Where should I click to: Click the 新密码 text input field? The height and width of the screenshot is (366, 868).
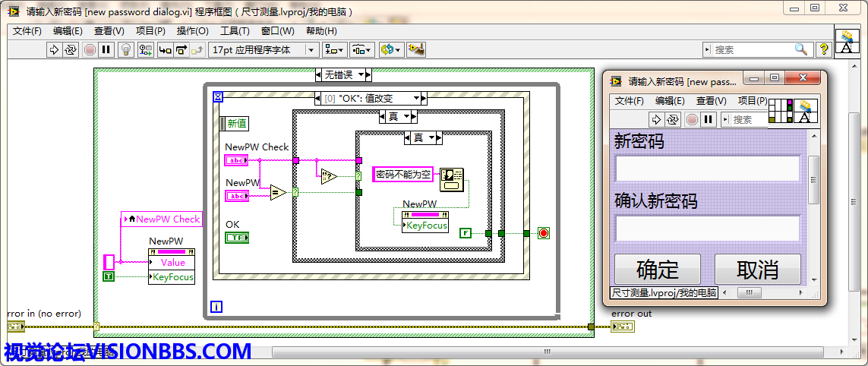(x=707, y=168)
